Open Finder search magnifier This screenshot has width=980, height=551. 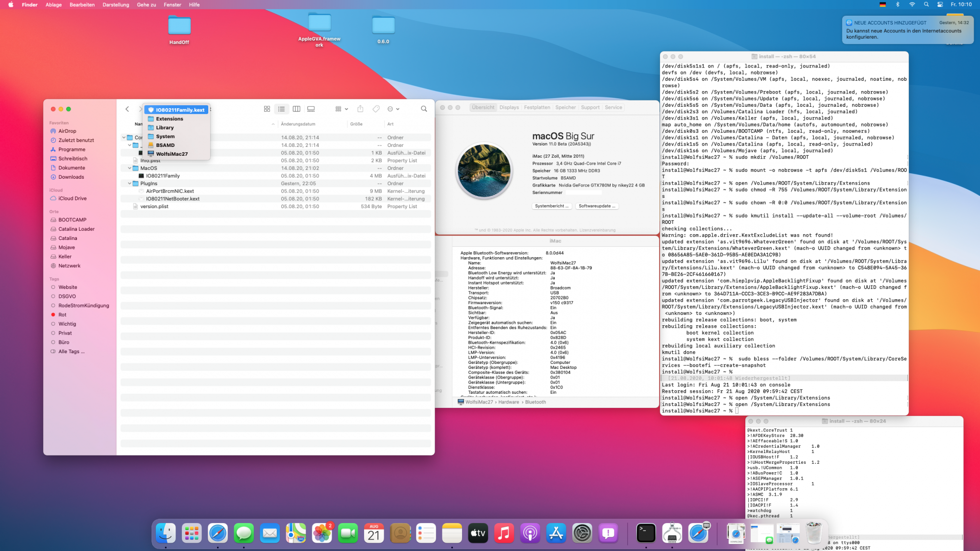pyautogui.click(x=424, y=109)
